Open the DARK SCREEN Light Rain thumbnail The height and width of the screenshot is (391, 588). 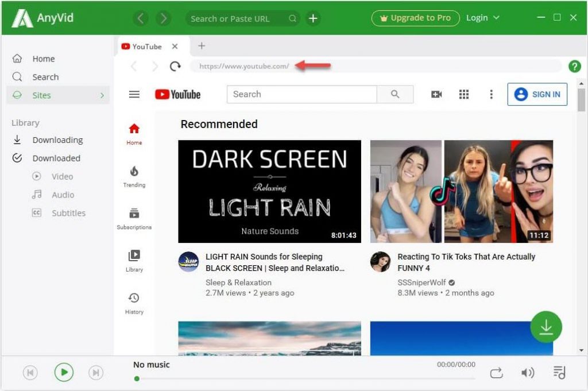[x=270, y=192]
